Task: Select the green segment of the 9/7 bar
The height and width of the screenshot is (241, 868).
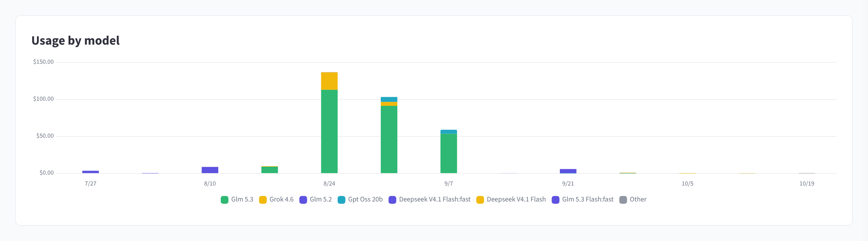Action: [449, 154]
